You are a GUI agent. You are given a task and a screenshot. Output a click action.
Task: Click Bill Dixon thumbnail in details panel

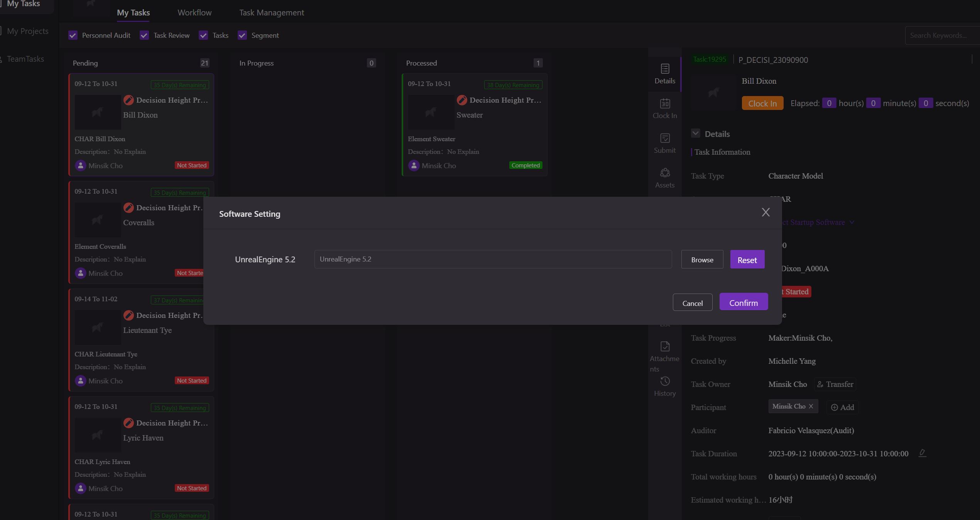click(x=713, y=93)
